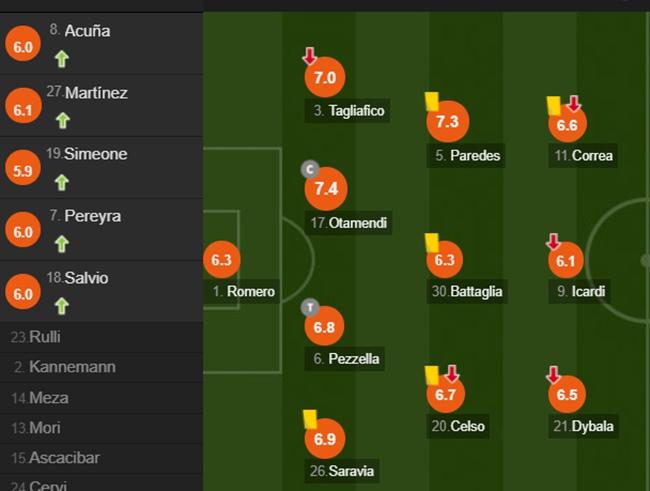Click Dybala's substituted-off arrow icon
650x491 pixels.
pos(553,374)
